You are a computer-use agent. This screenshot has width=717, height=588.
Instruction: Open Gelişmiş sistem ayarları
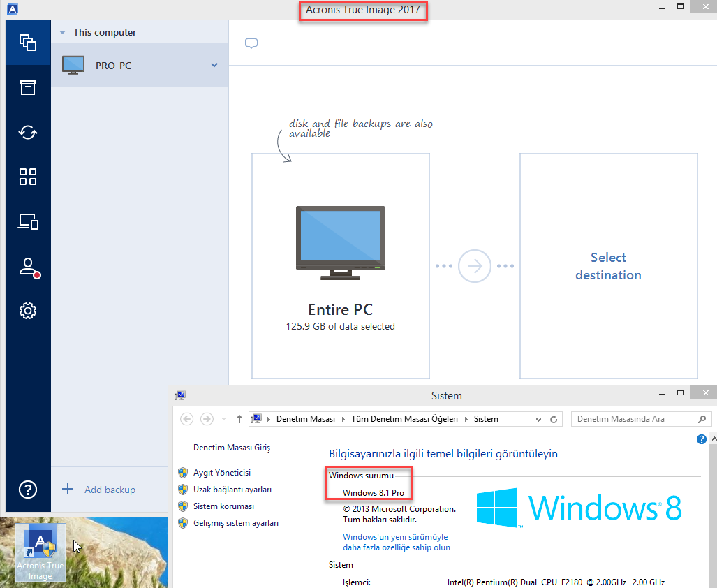236,523
